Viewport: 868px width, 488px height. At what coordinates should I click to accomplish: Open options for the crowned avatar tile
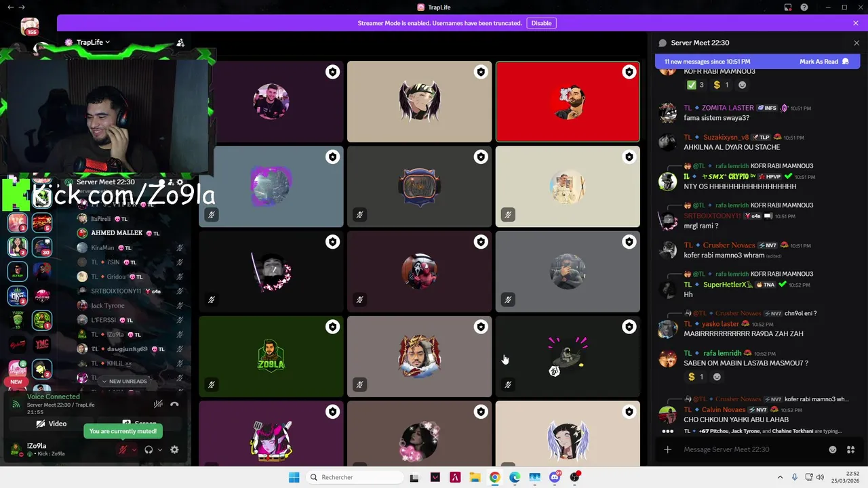tap(481, 327)
